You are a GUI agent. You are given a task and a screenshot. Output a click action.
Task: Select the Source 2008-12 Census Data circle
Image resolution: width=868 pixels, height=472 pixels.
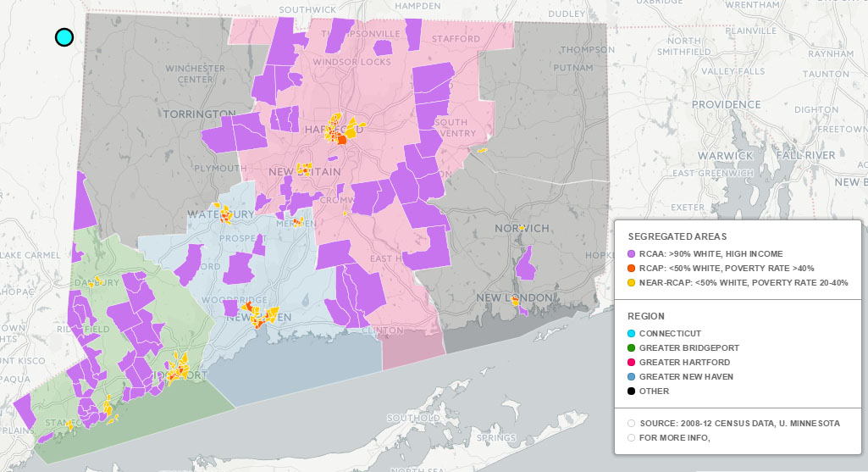(x=632, y=423)
